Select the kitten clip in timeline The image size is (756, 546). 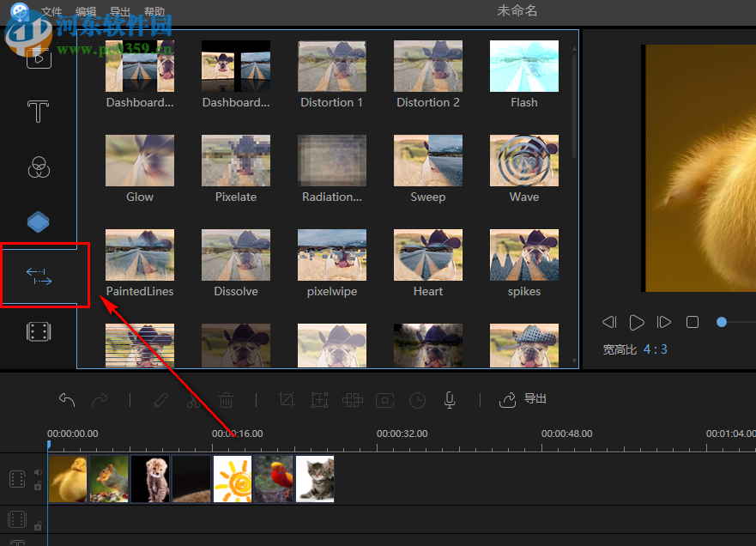[x=315, y=479]
